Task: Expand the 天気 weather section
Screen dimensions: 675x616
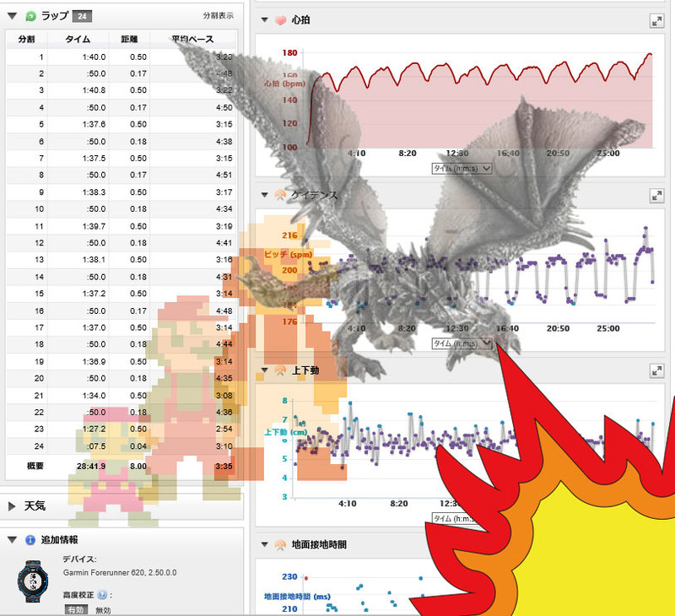Action: point(13,506)
